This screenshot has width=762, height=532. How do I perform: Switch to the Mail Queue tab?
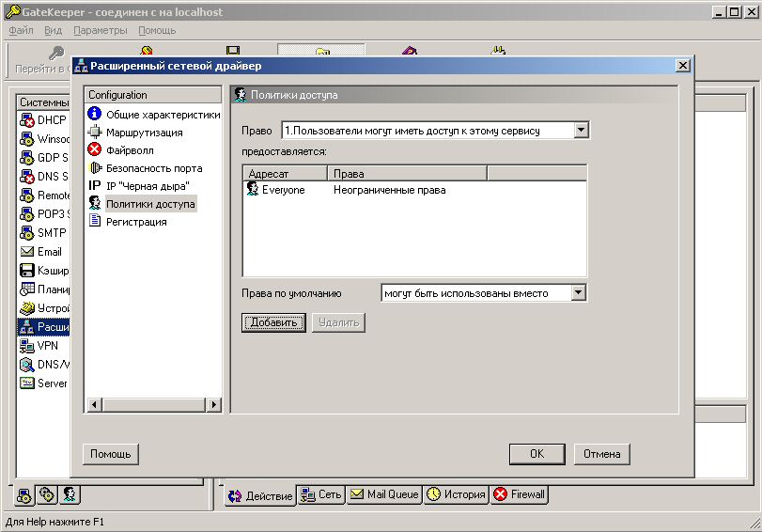pyautogui.click(x=384, y=494)
